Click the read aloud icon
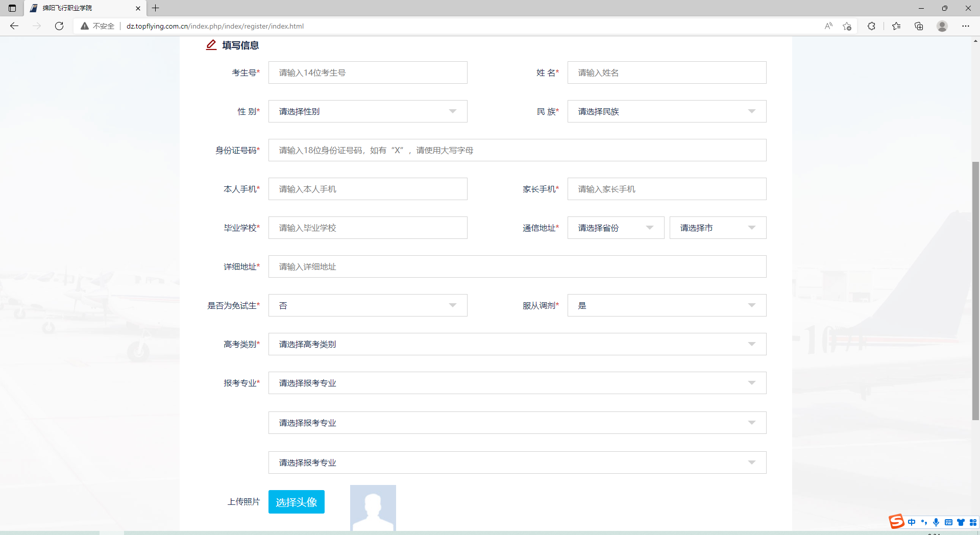The height and width of the screenshot is (535, 980). [x=828, y=26]
